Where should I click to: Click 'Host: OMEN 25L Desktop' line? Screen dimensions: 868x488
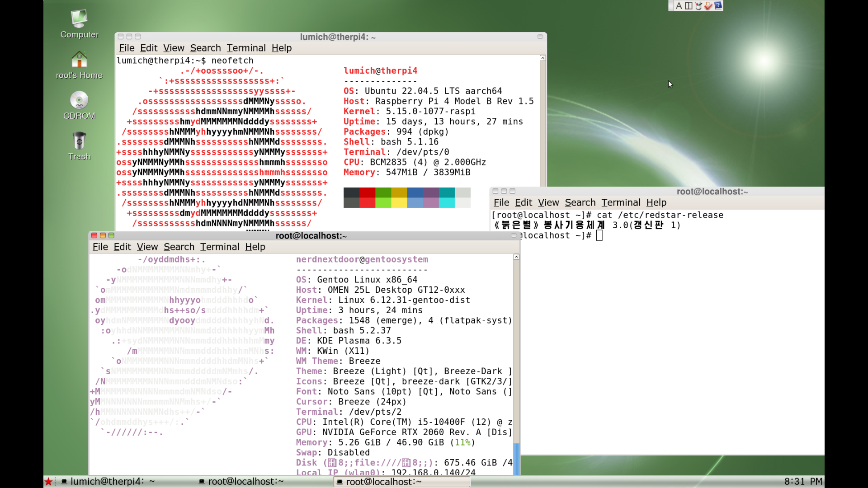[381, 290]
